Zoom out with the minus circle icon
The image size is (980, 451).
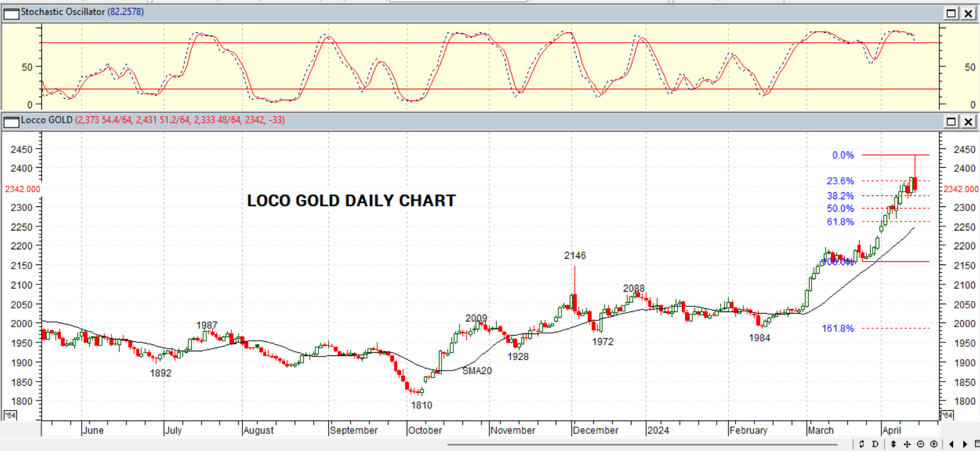[920, 444]
